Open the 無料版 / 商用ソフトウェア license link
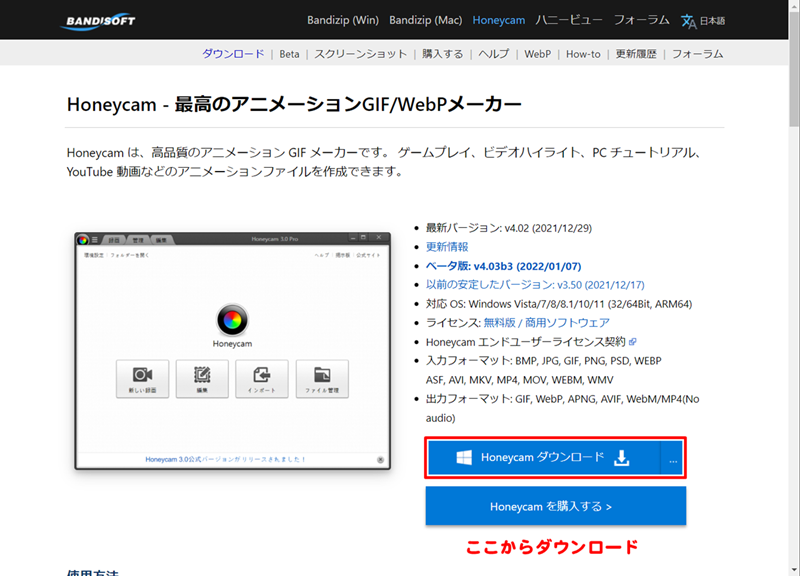This screenshot has width=800, height=576. [x=546, y=323]
